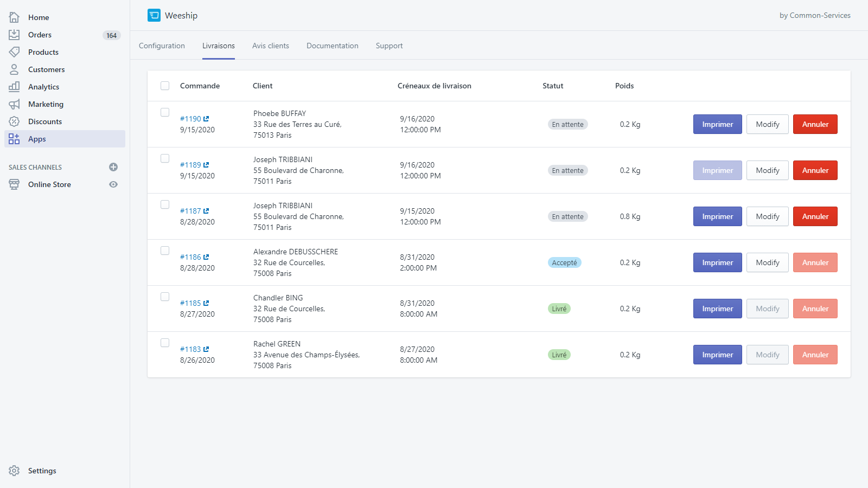Click Imprimer for order #1189

click(x=717, y=170)
